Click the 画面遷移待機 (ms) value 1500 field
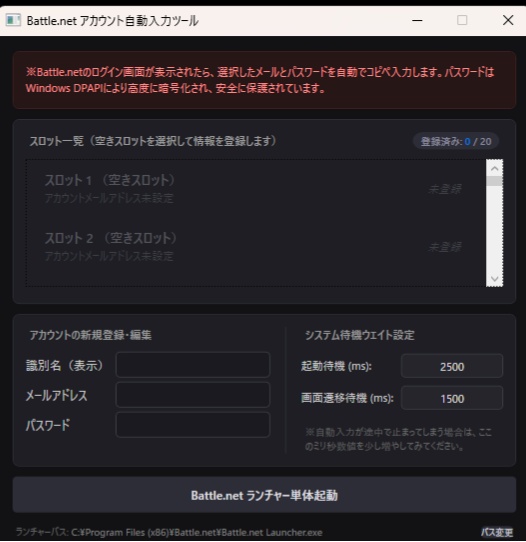Image resolution: width=526 pixels, height=542 pixels. pyautogui.click(x=452, y=398)
